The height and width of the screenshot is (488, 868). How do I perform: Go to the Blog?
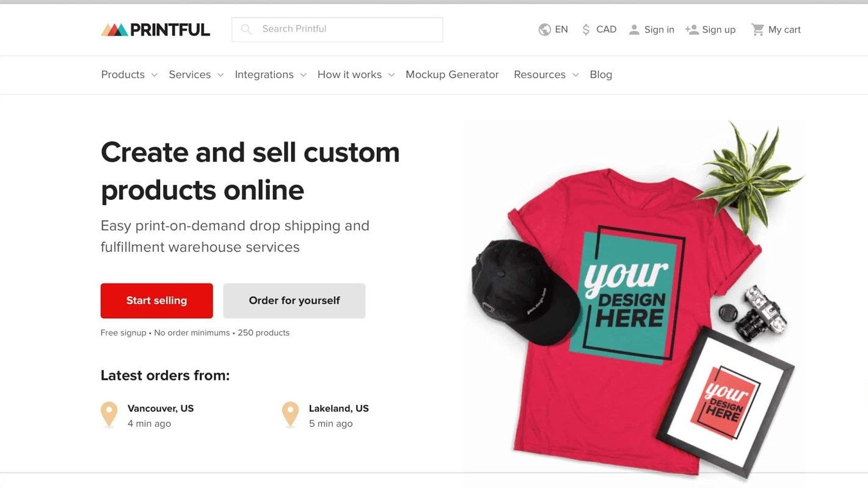pyautogui.click(x=600, y=75)
